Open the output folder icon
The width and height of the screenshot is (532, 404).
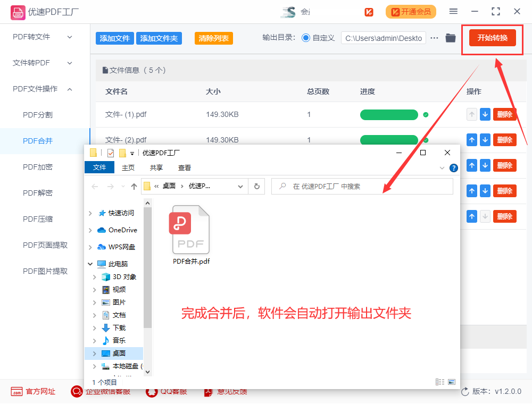451,38
